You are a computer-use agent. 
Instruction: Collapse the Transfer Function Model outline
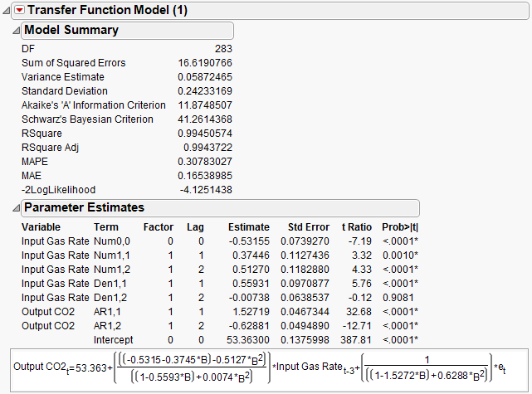point(7,10)
